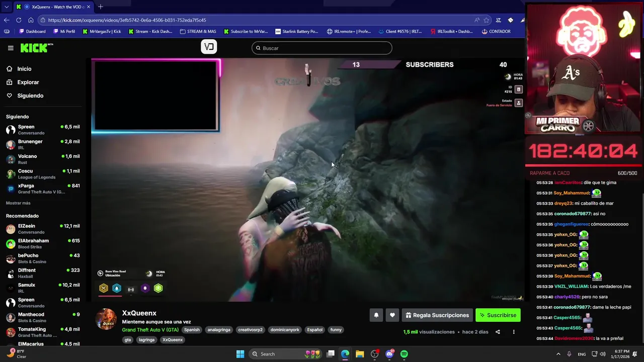Click the browser home icon

click(31, 20)
